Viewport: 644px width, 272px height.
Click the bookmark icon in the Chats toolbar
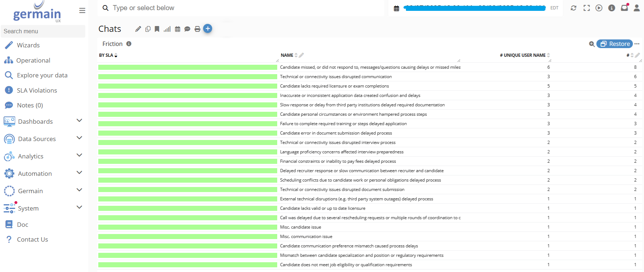click(x=157, y=29)
